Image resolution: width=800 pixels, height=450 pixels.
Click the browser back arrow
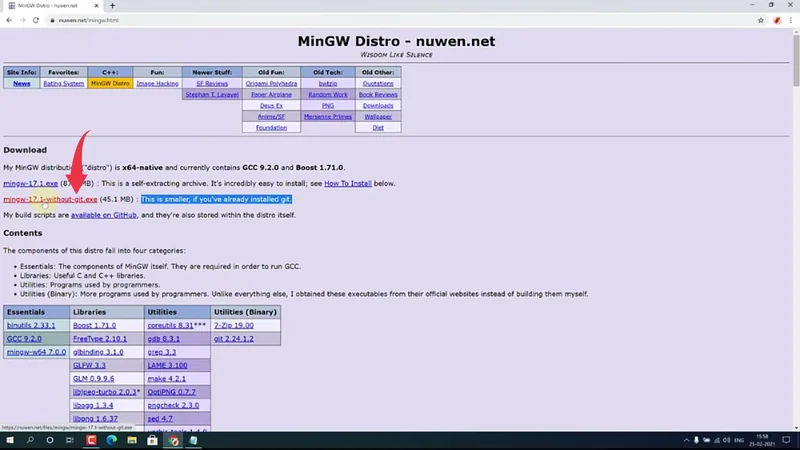click(9, 20)
